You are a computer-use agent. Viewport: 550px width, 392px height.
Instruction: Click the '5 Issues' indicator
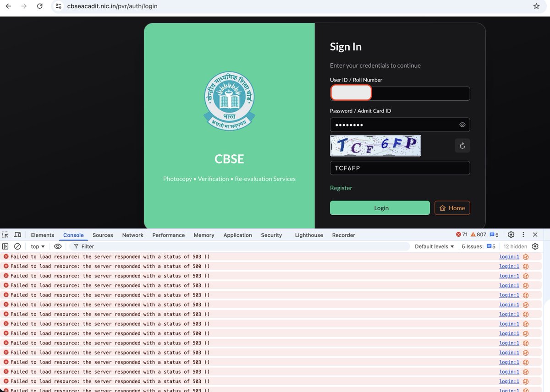478,246
